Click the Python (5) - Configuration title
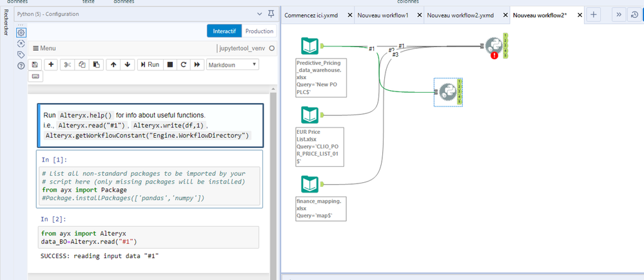Screen dimensions: 644x280 coord(48,14)
